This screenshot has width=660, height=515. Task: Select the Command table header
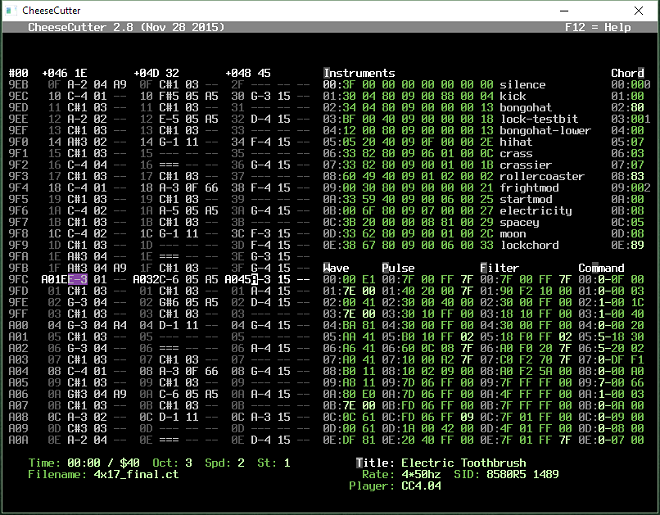(601, 268)
